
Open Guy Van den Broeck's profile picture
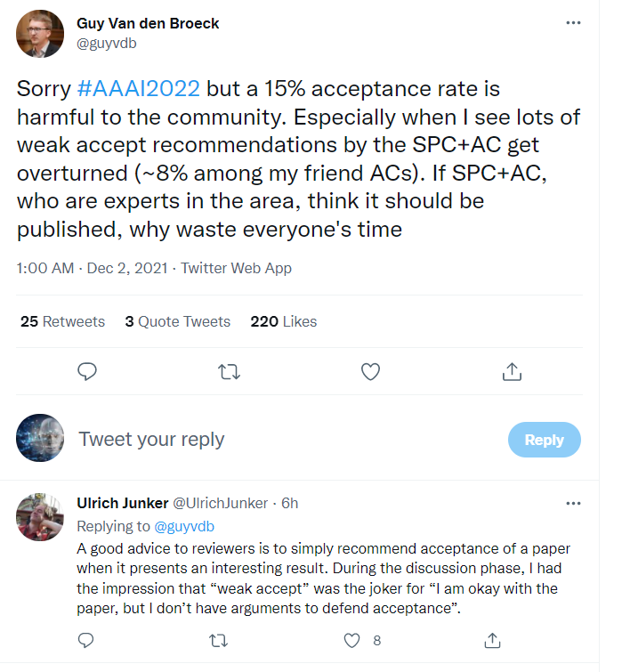coord(41,34)
